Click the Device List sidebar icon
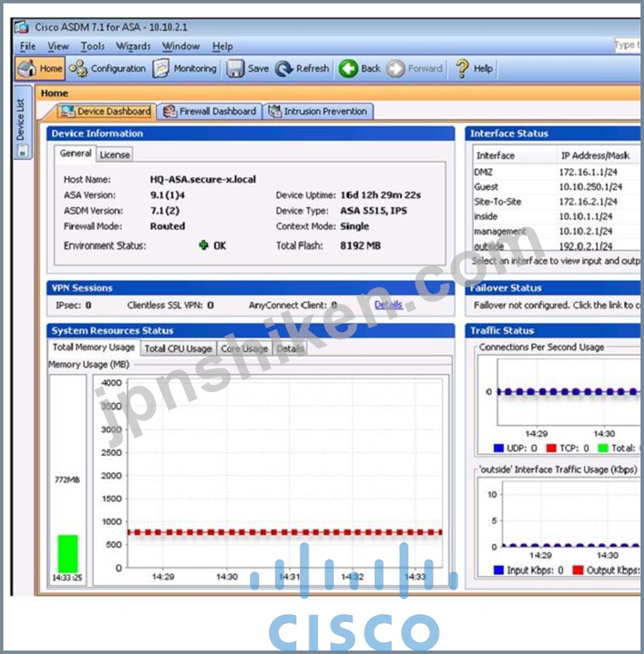 click(x=23, y=150)
